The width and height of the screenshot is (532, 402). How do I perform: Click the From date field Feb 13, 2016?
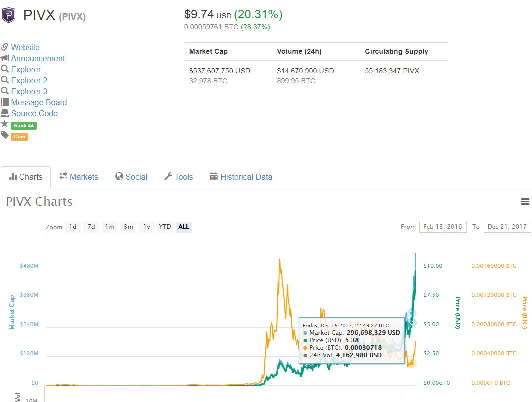[x=443, y=227]
